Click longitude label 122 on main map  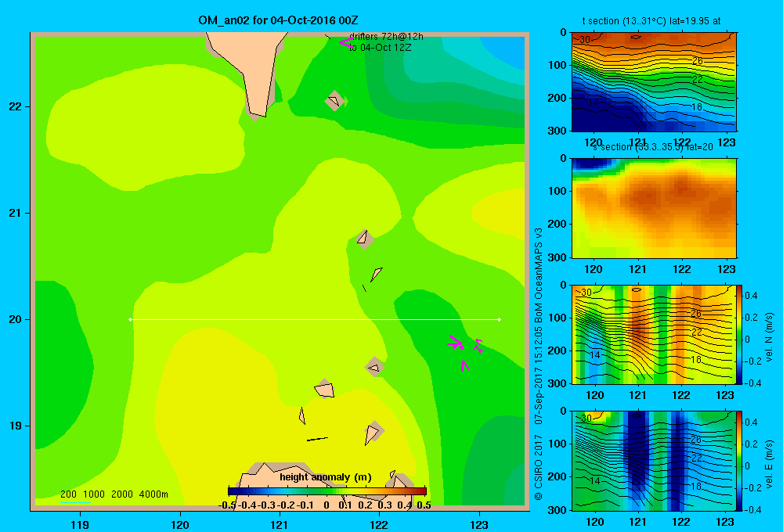click(x=379, y=524)
